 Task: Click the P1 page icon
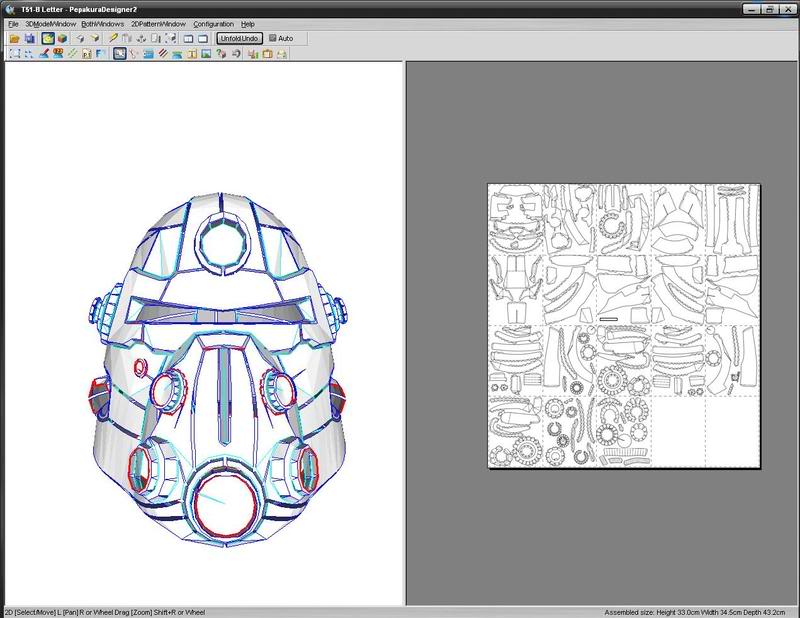pyautogui.click(x=86, y=54)
